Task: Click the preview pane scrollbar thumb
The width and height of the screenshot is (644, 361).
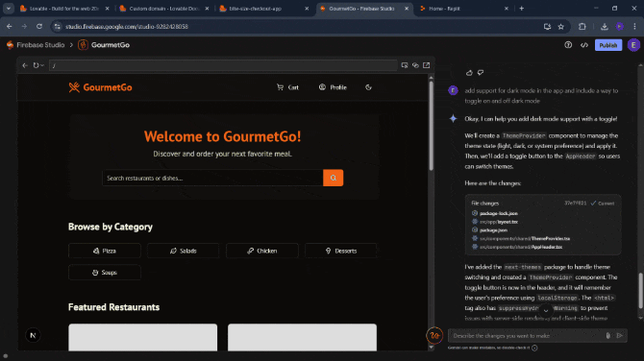Action: (431, 125)
